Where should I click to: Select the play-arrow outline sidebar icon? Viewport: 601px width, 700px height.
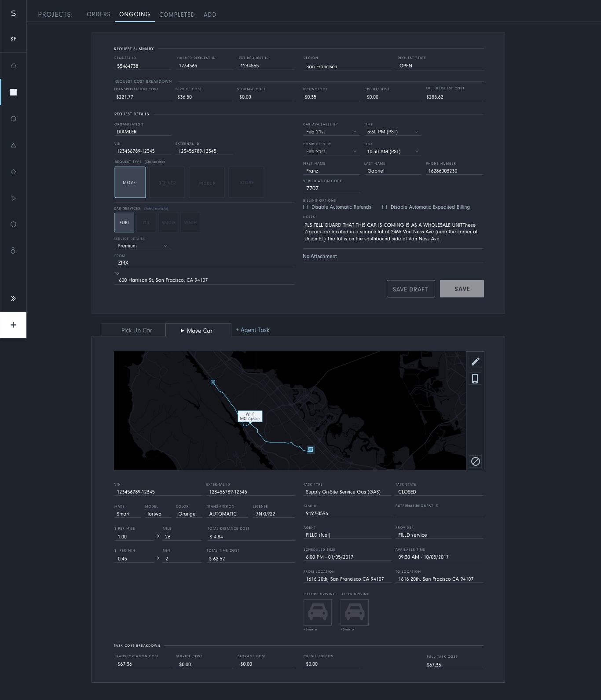(x=13, y=198)
